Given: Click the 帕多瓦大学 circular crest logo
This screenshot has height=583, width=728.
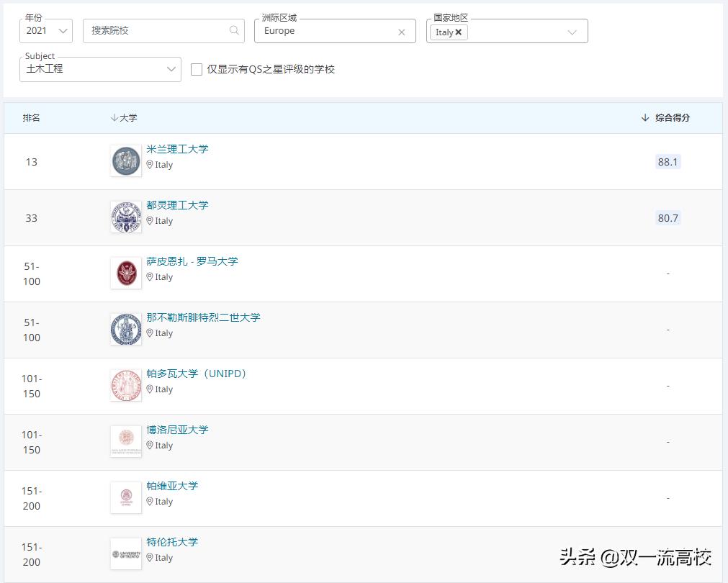Looking at the screenshot, I should click(x=125, y=385).
